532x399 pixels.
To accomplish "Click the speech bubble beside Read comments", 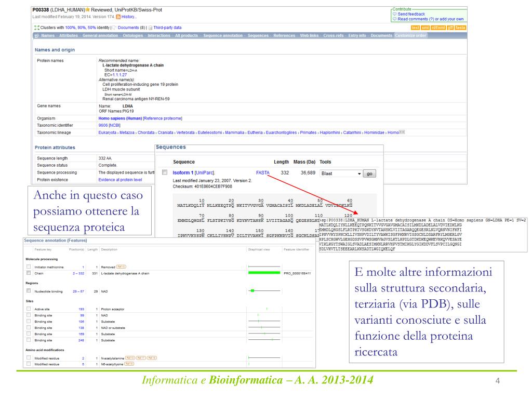I will click(395, 19).
